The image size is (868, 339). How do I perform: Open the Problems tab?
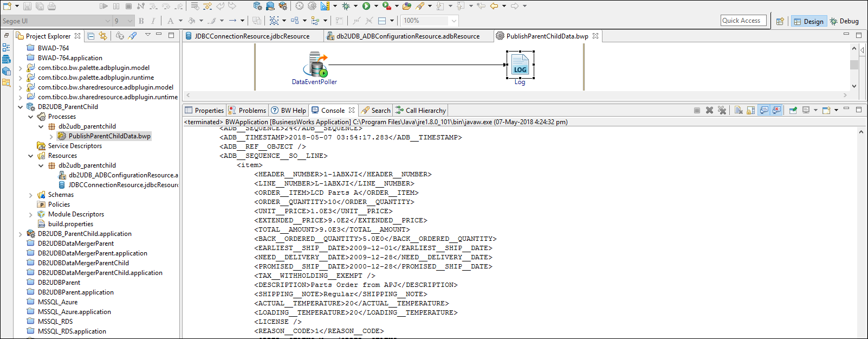coord(248,110)
